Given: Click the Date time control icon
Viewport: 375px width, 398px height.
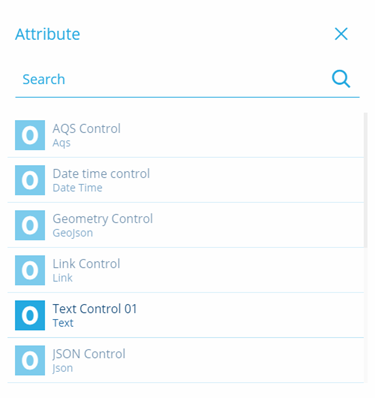Looking at the screenshot, I should 30,180.
